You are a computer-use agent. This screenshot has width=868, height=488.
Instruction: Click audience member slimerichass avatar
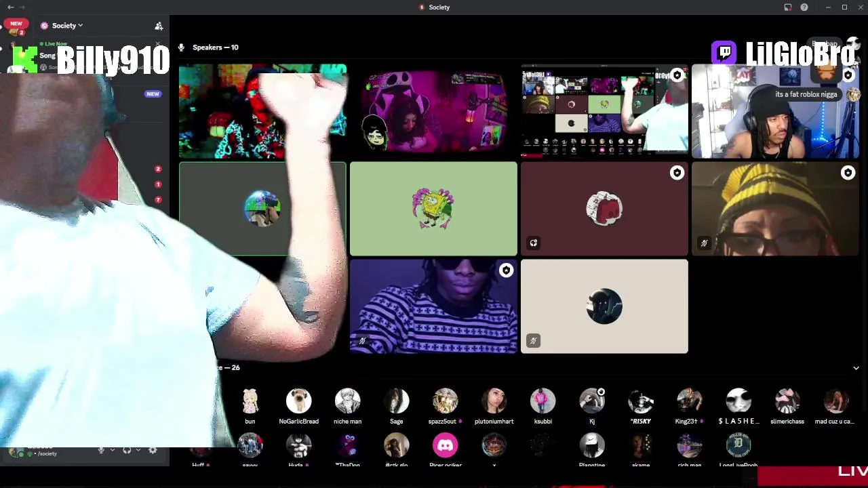pos(787,401)
